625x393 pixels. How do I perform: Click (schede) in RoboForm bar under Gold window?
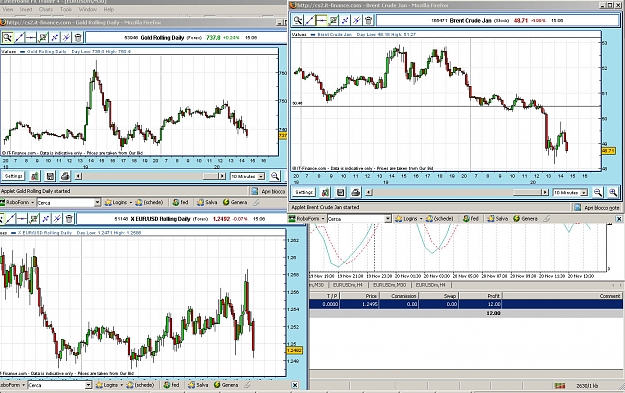click(149, 202)
